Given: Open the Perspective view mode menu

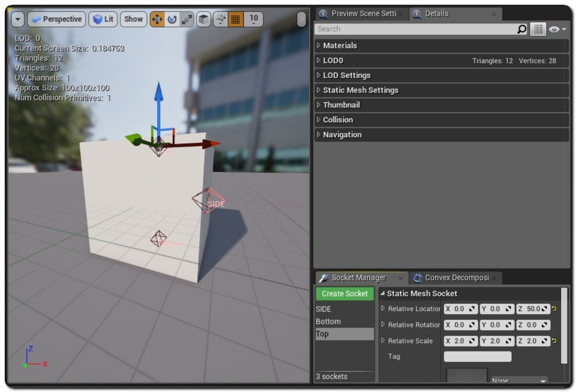Looking at the screenshot, I should click(57, 19).
